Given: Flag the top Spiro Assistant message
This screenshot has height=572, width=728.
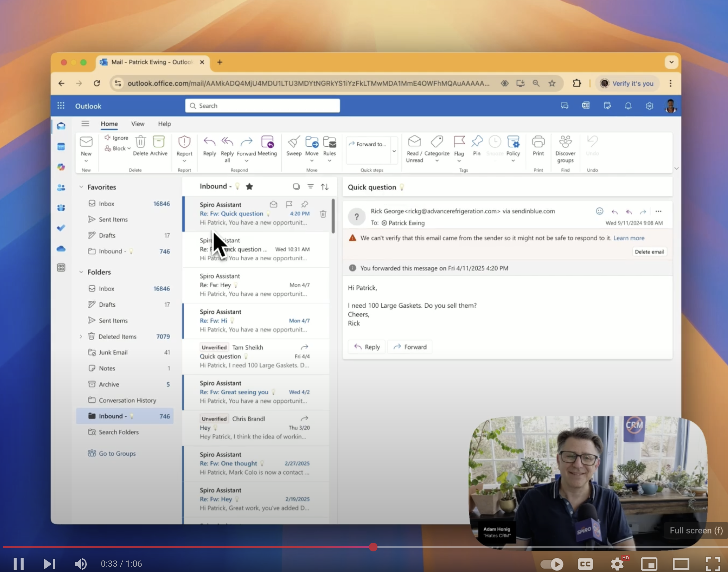Looking at the screenshot, I should pos(289,204).
